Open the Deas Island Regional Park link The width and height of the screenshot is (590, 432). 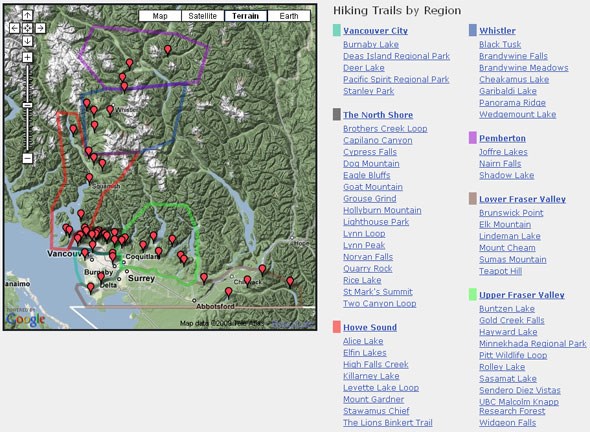397,56
